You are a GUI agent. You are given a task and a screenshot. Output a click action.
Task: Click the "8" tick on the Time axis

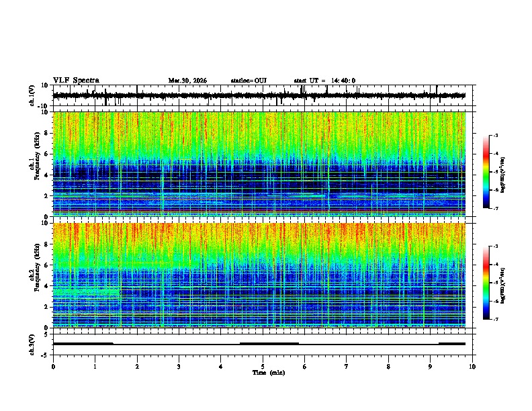(388, 367)
